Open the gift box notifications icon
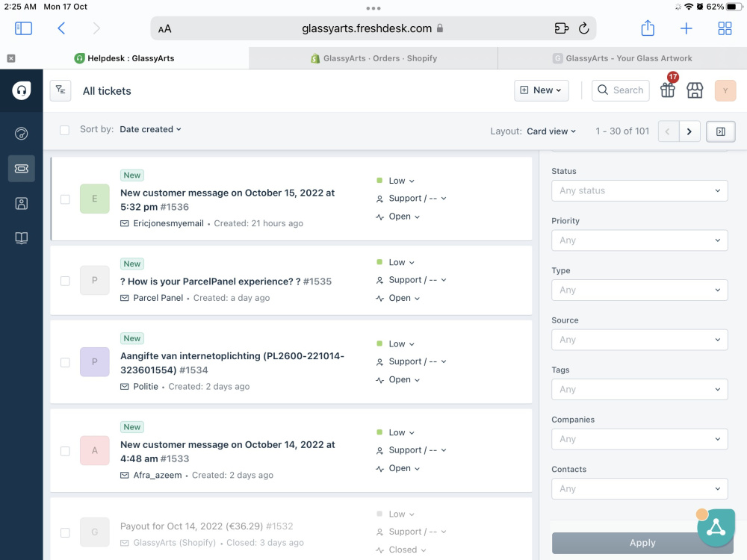Viewport: 747px width, 560px height. point(668,90)
